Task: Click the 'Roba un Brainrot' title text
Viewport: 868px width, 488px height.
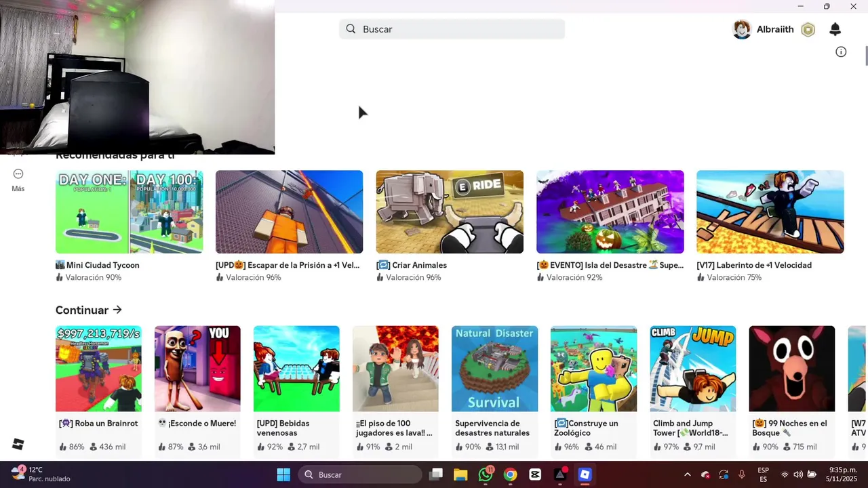Action: (x=98, y=424)
